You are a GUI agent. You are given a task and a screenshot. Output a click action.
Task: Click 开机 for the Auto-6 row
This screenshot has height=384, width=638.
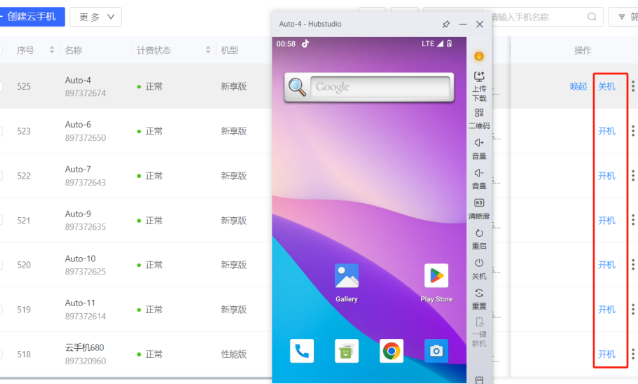[606, 131]
